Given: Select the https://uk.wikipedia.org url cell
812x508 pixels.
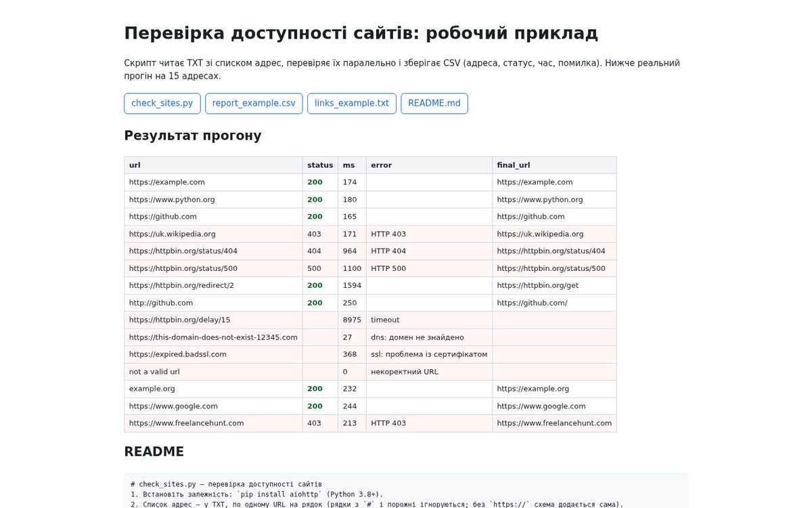Looking at the screenshot, I should [213, 234].
